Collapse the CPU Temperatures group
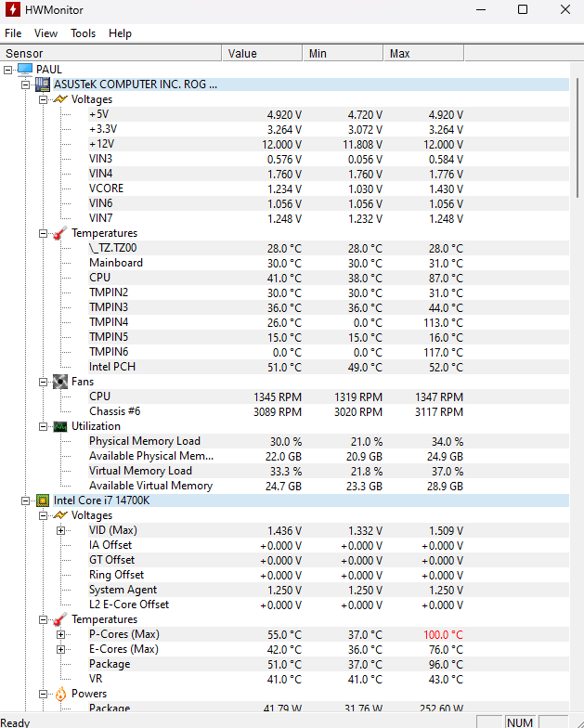Viewport: 584px width, 728px height. (x=43, y=619)
